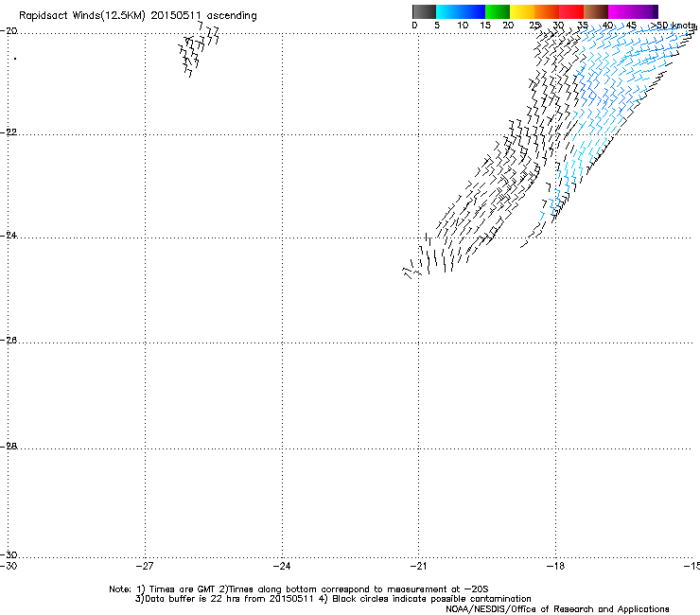Click the gray 0-5 knots color swatch

point(424,11)
